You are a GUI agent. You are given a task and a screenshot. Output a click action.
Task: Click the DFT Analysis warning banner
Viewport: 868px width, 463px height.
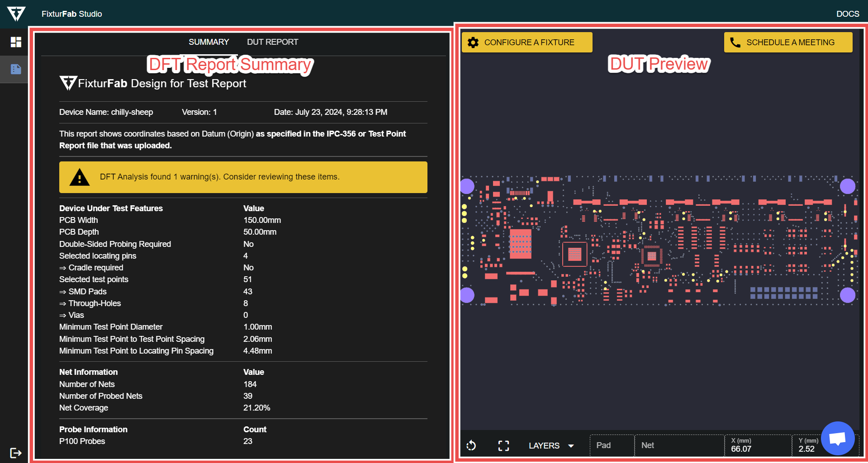pos(243,177)
